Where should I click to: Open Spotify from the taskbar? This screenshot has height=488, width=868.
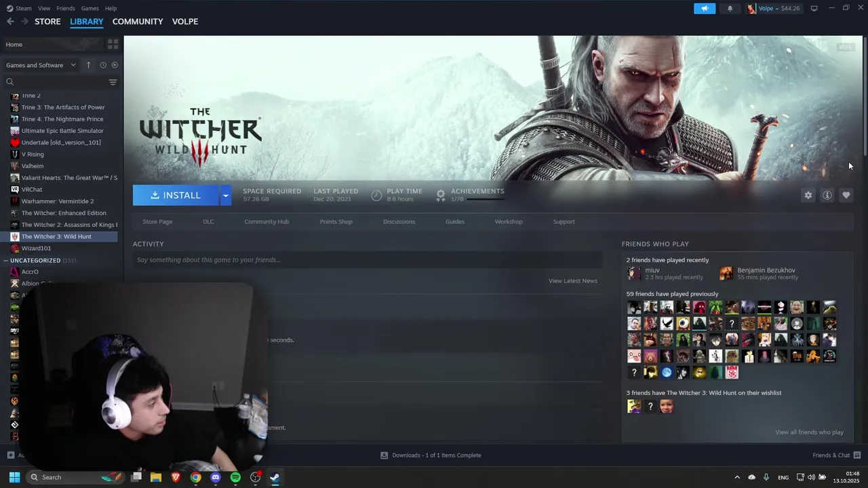click(x=235, y=477)
